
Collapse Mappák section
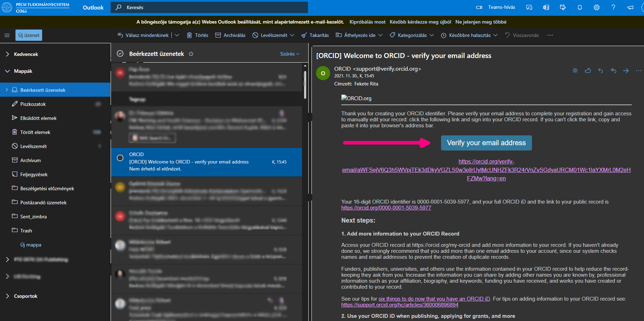[x=7, y=71]
